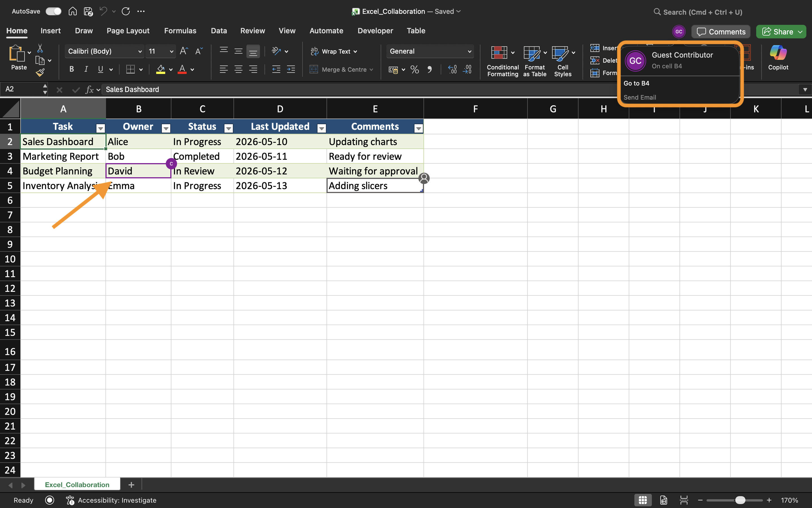Toggle Align Bottom

(x=253, y=51)
